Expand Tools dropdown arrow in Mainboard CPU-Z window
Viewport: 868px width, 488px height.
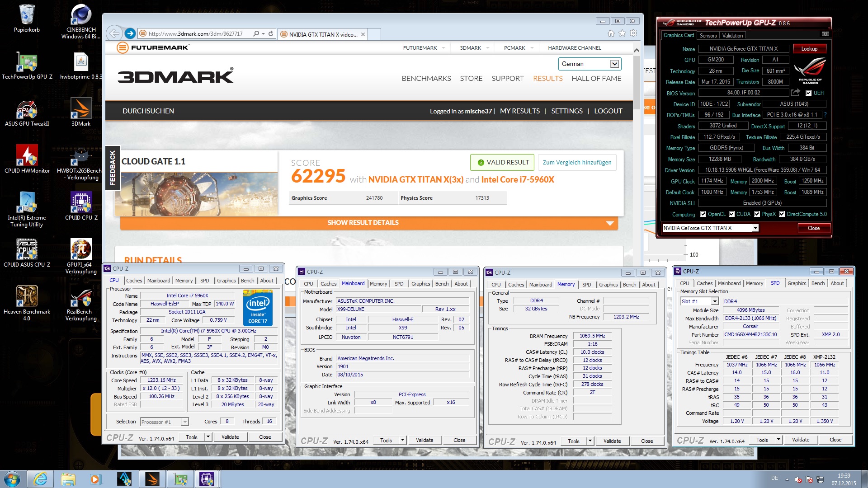click(402, 440)
